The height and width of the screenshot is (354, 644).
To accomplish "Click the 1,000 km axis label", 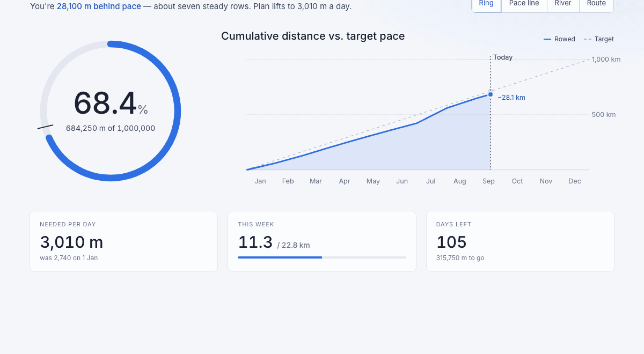I will click(x=606, y=60).
